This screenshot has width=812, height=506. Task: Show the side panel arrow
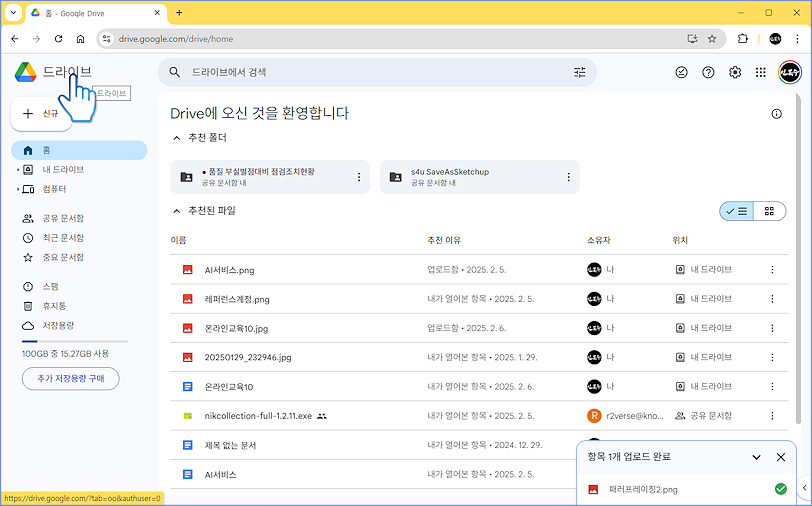(x=804, y=487)
